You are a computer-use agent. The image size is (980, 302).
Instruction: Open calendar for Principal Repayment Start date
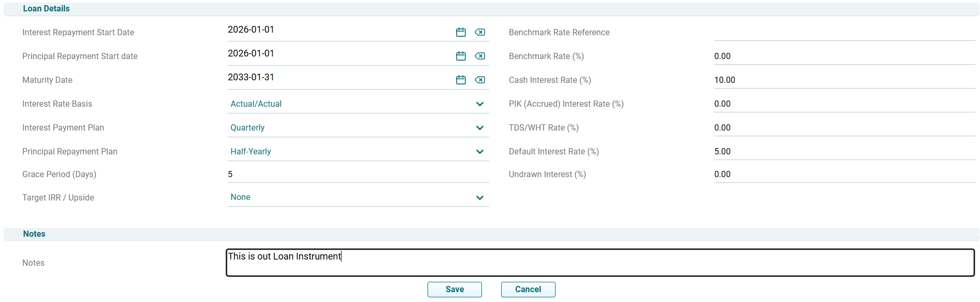pos(461,56)
